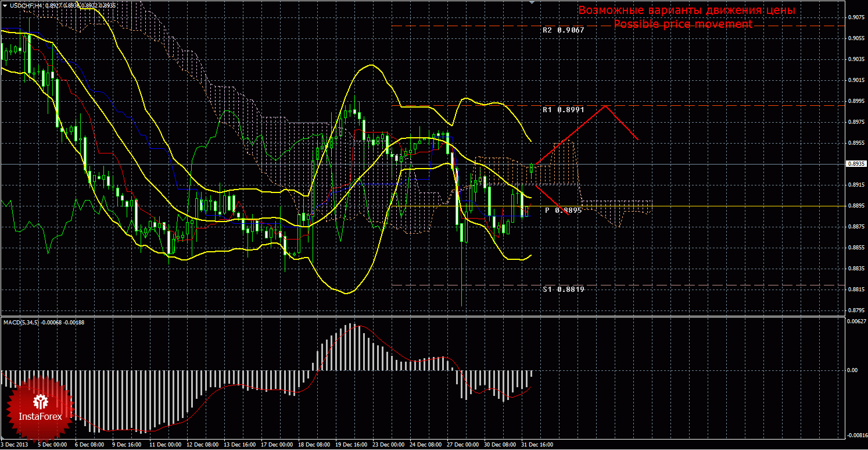Click 0.8955 on the price scale

click(x=855, y=143)
